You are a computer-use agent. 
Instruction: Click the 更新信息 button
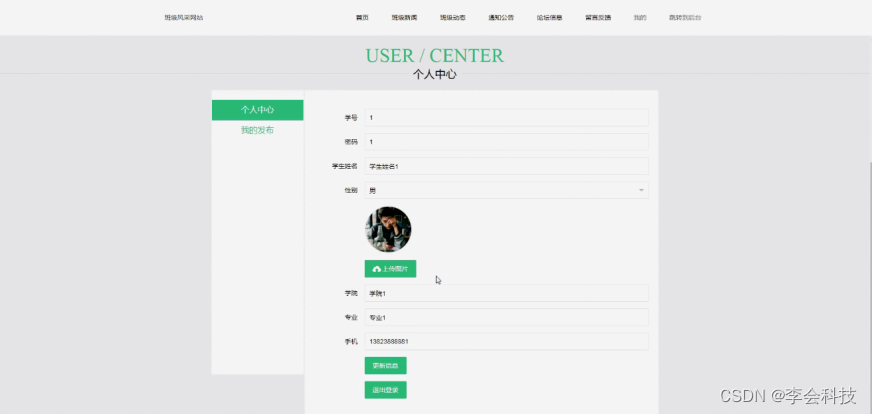(x=385, y=366)
